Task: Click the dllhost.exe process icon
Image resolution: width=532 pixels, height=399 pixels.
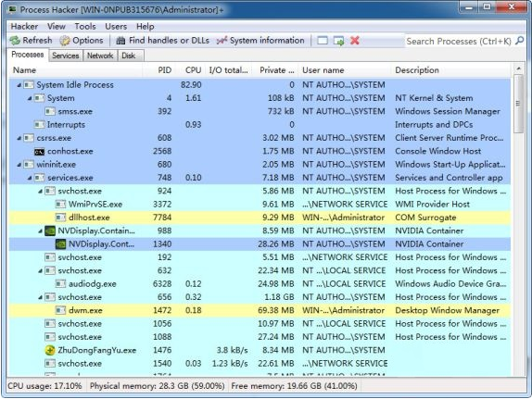Action: tap(61, 218)
